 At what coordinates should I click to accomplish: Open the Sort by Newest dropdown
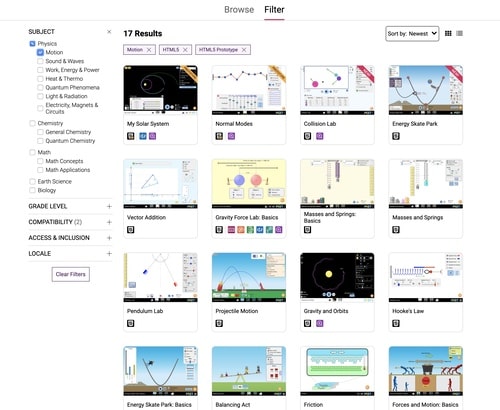(x=412, y=34)
